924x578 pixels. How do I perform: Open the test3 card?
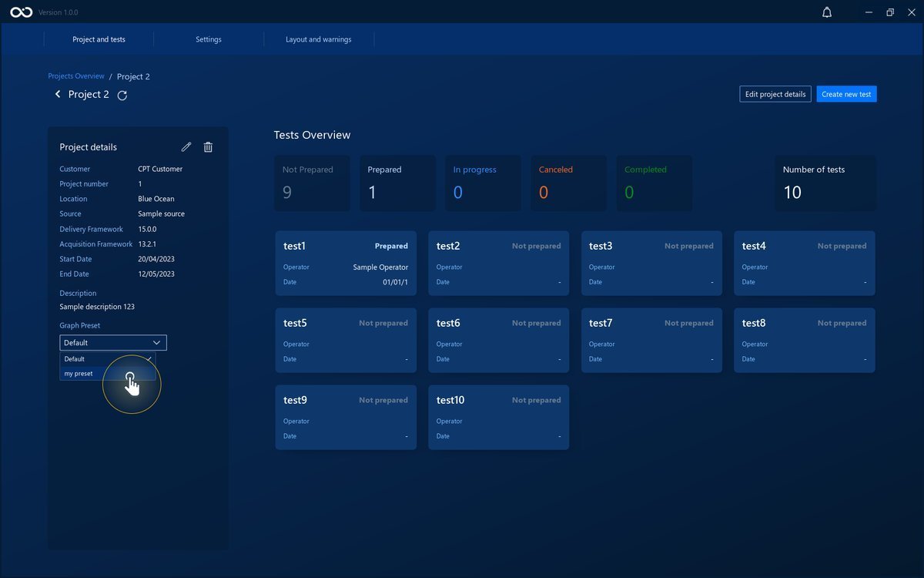[x=651, y=263]
